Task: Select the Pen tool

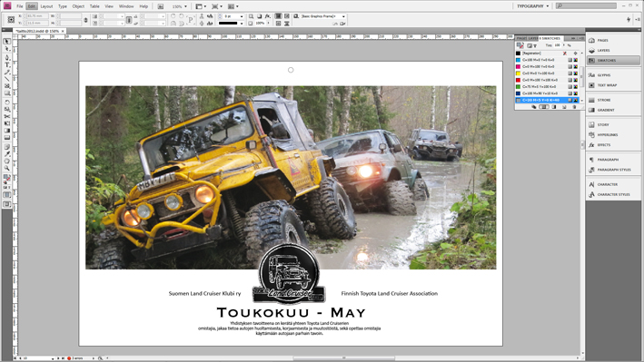Action: 7,57
